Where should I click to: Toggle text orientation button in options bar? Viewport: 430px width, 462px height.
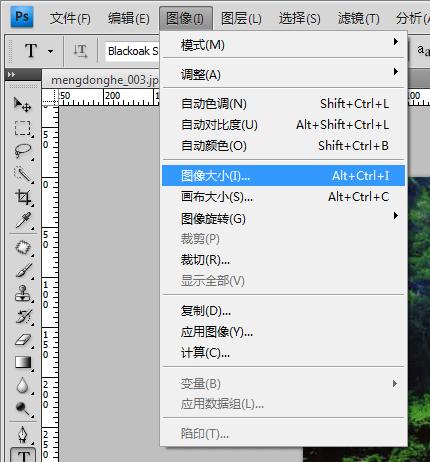[x=80, y=51]
